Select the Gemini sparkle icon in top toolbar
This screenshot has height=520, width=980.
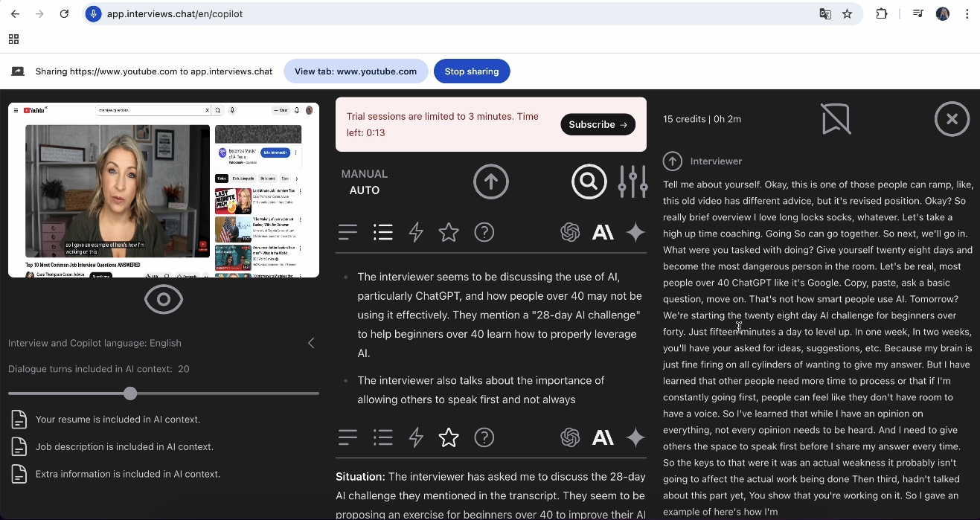(x=635, y=232)
